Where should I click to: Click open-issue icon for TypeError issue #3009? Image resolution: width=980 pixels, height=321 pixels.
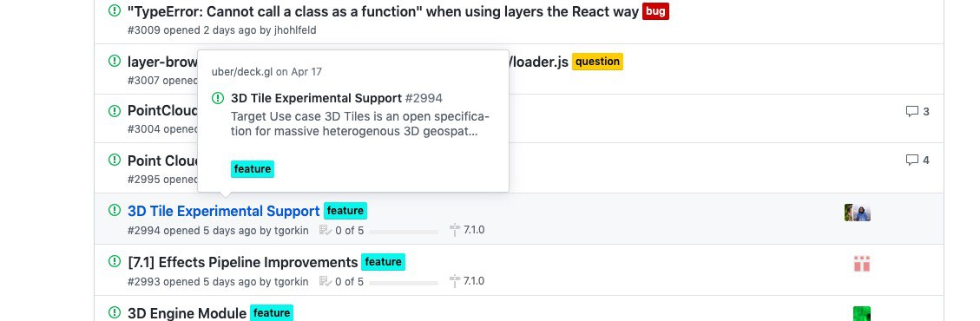pyautogui.click(x=115, y=10)
